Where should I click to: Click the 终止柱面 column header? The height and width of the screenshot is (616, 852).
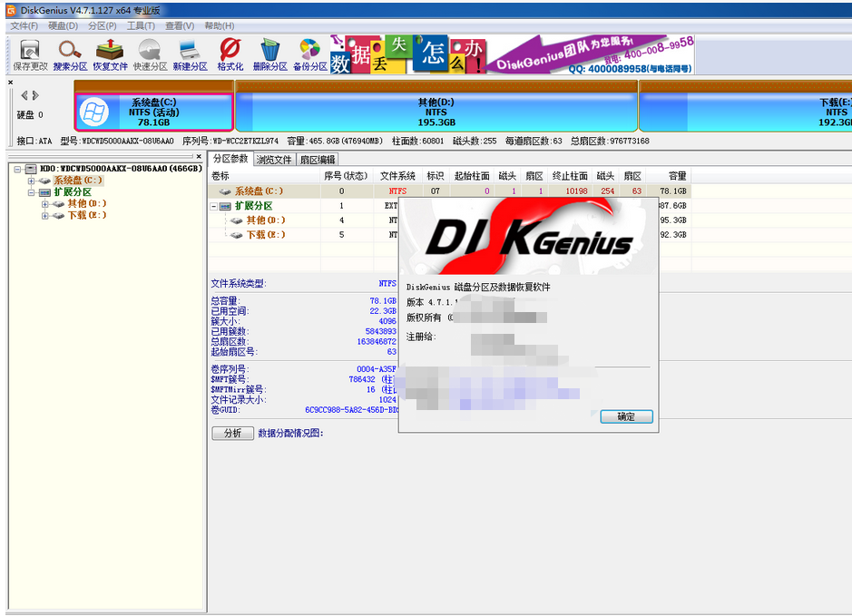[570, 176]
